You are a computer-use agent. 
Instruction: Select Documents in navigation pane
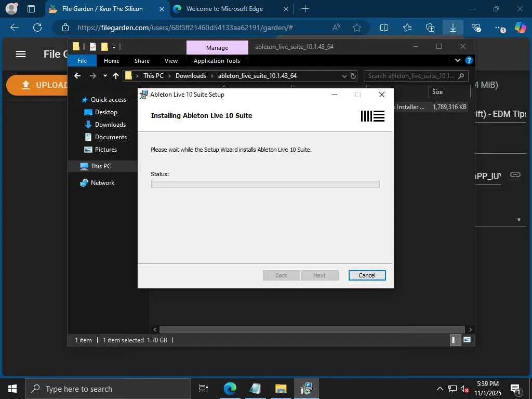pyautogui.click(x=105, y=137)
